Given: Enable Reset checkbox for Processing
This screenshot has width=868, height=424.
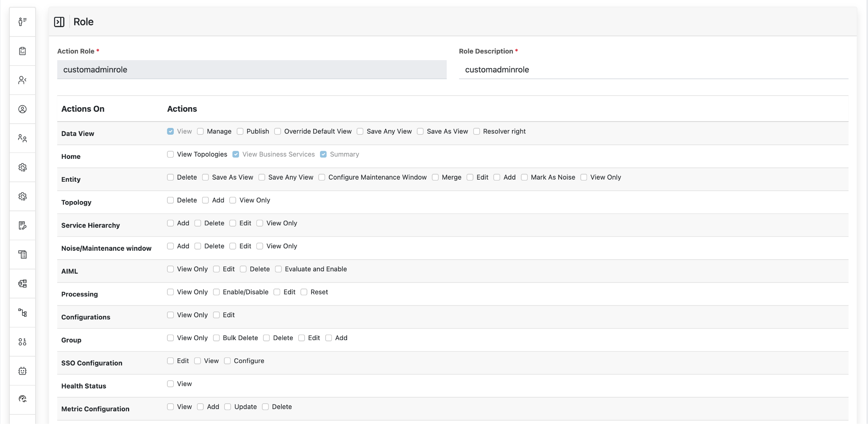Looking at the screenshot, I should [304, 292].
